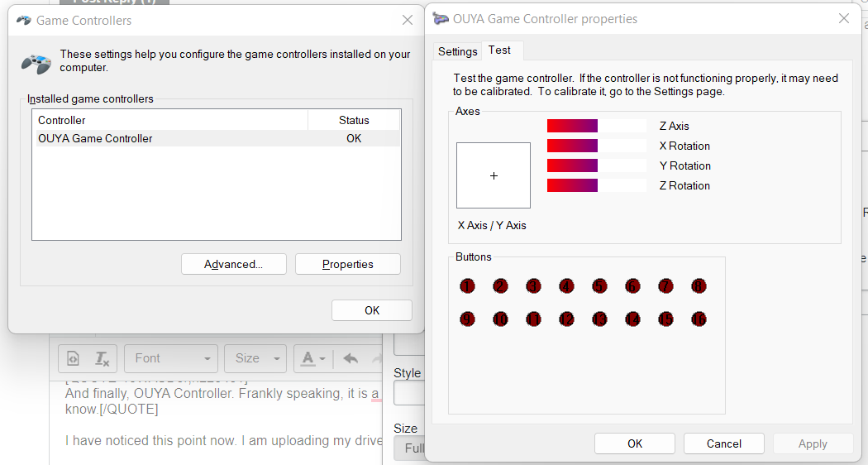Click button indicator 13
Screen dimensions: 868x465
point(599,319)
